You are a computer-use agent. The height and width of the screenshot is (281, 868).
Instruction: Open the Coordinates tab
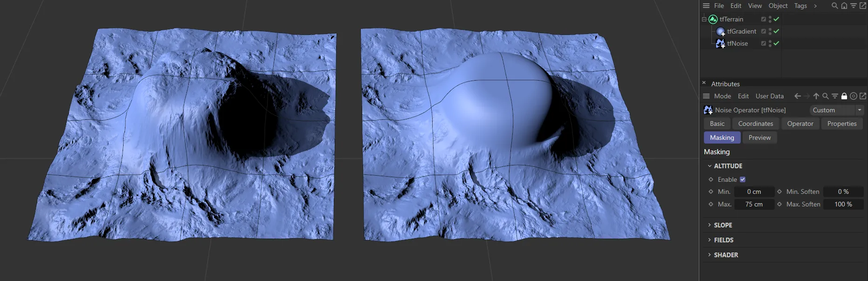tap(755, 123)
